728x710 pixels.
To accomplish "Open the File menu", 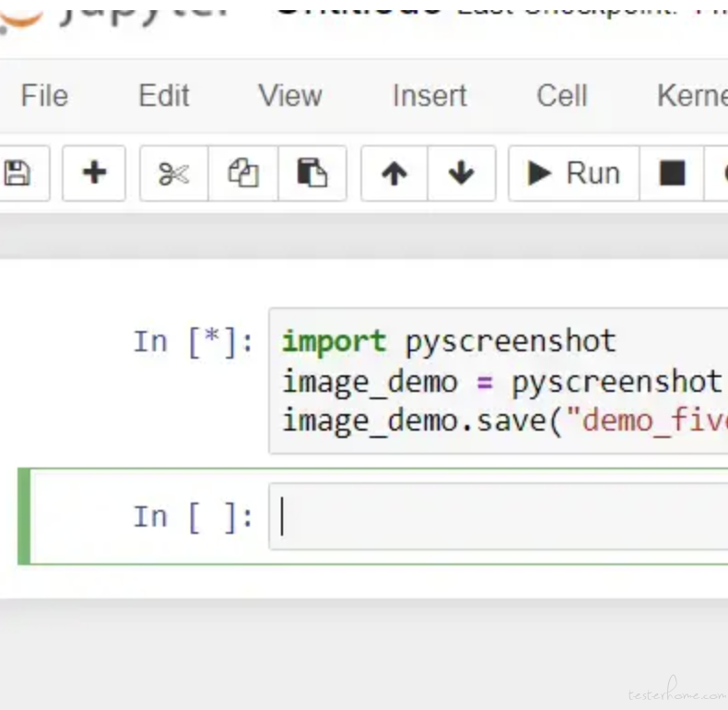I will click(44, 96).
